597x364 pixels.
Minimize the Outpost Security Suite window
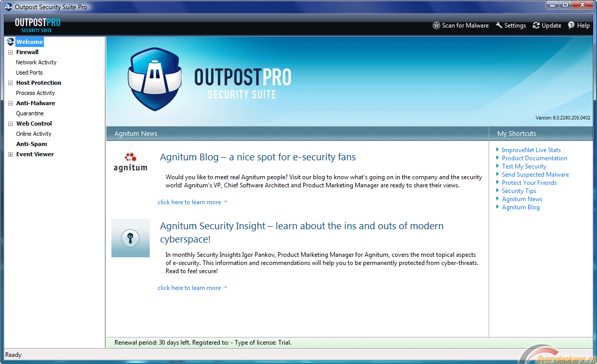[552, 5]
